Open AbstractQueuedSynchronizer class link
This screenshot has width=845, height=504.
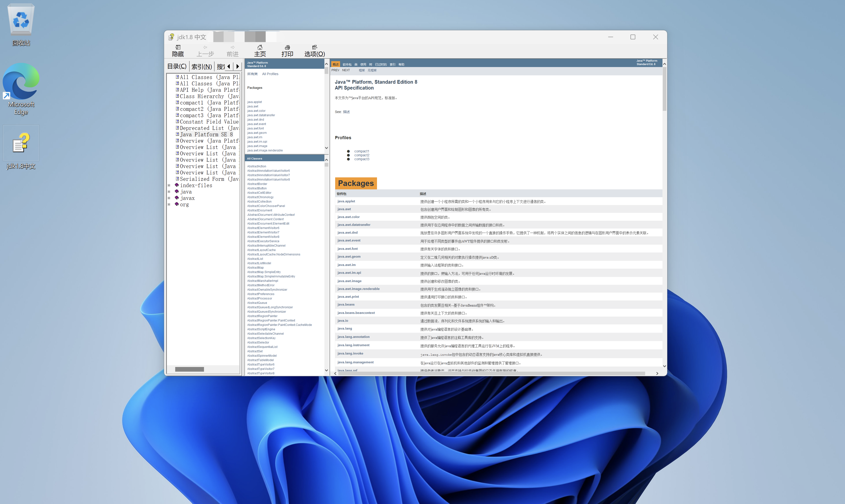tap(266, 311)
